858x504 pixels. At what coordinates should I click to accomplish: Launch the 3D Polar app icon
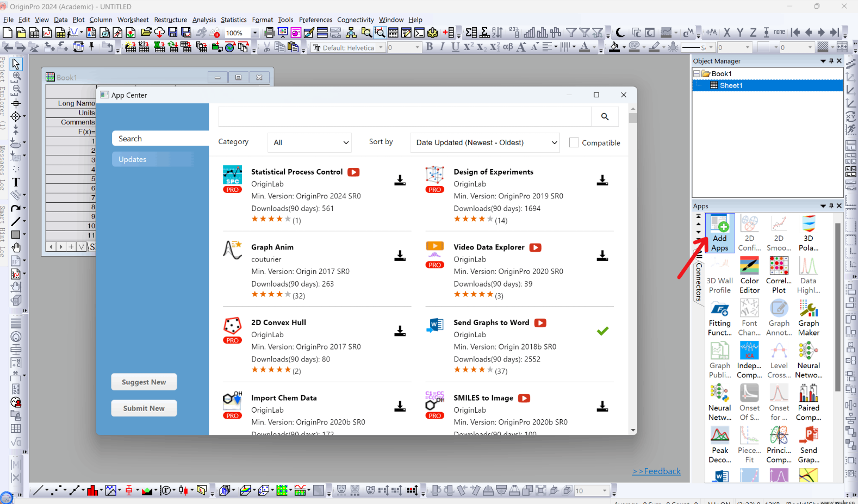click(x=809, y=233)
